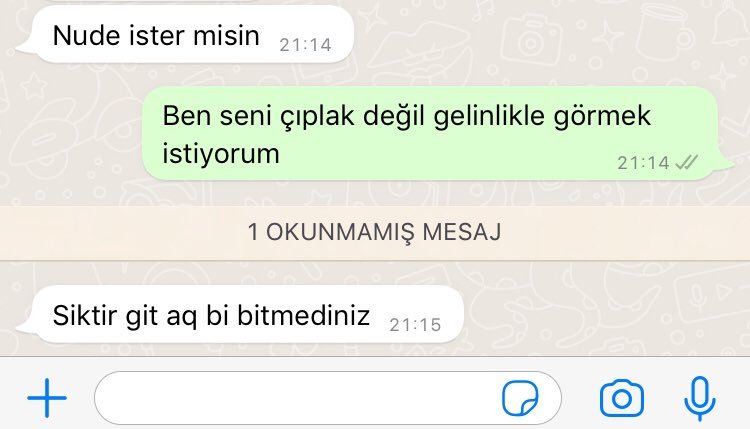Click the 21:15 timestamp on the last message

[415, 325]
